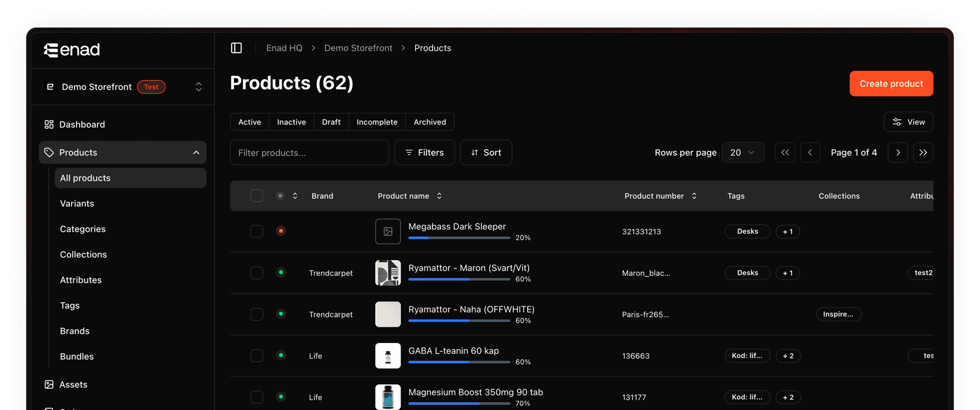Switch to the Inactive tab
The height and width of the screenshot is (410, 980).
click(x=291, y=122)
